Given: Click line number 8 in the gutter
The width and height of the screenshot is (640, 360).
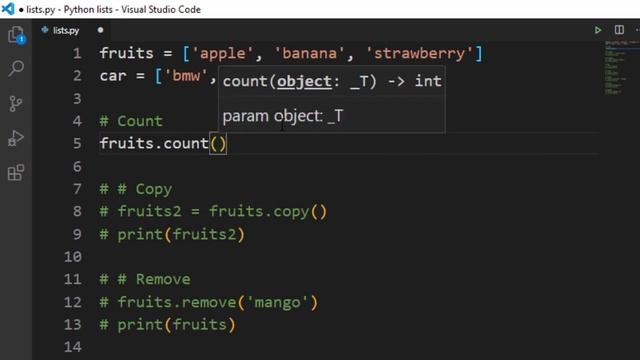Looking at the screenshot, I should (x=77, y=211).
